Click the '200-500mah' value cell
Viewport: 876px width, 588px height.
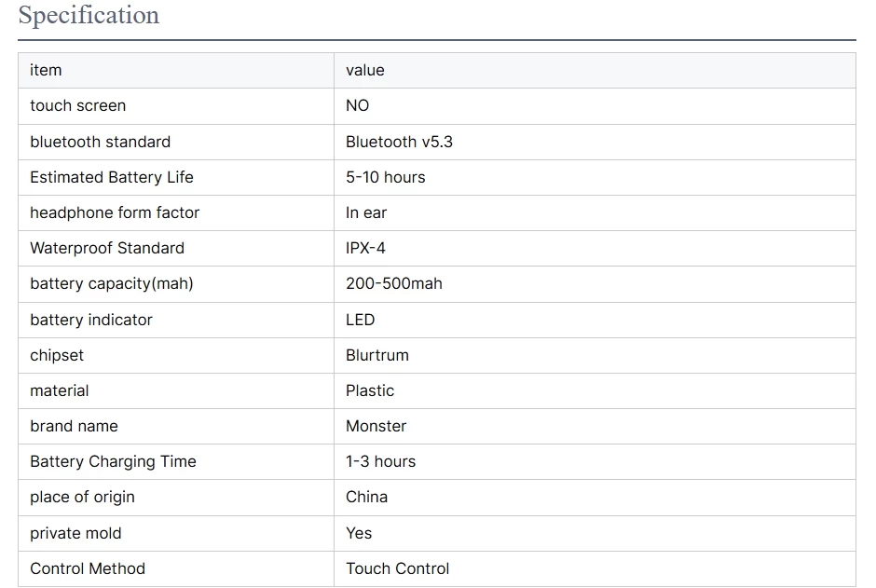pyautogui.click(x=393, y=283)
